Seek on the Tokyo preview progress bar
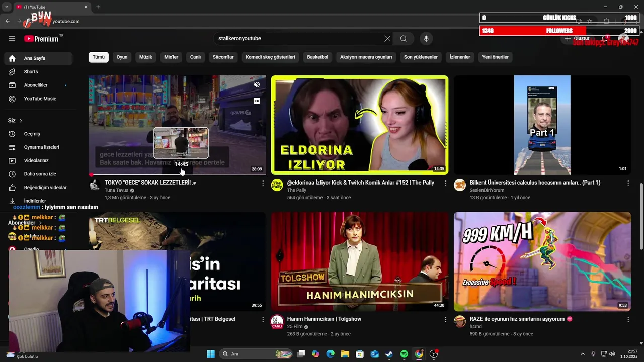Image resolution: width=644 pixels, height=362 pixels. click(x=177, y=174)
